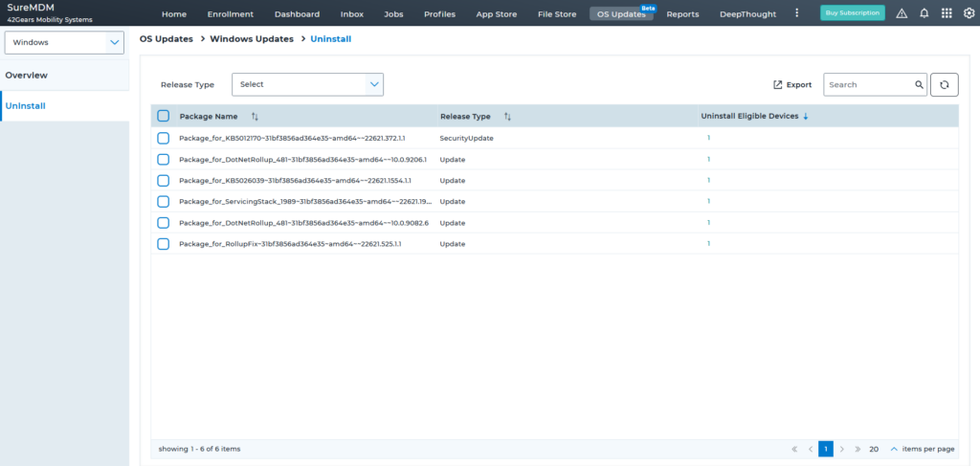Viewport: 980px width, 466px height.
Task: Open the settings gear icon
Action: click(969, 13)
